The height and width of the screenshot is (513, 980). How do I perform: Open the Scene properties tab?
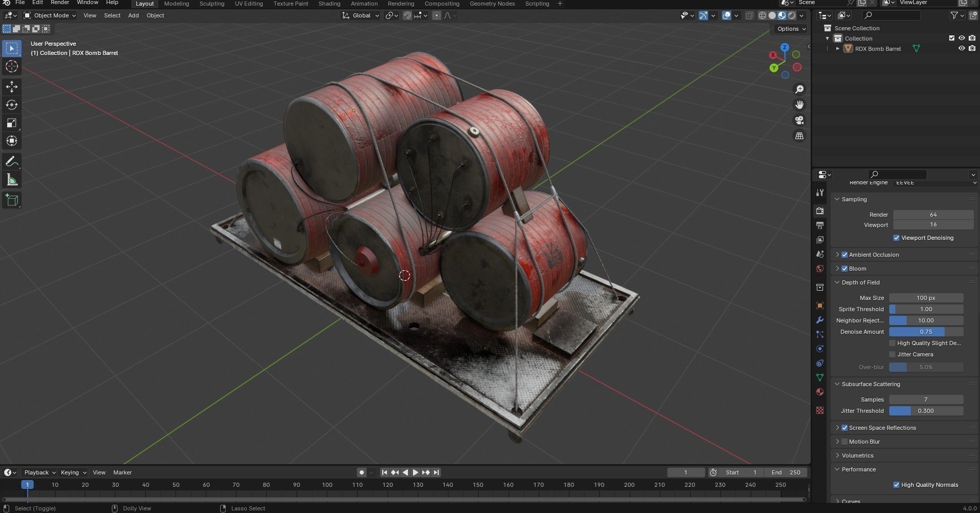click(x=820, y=254)
